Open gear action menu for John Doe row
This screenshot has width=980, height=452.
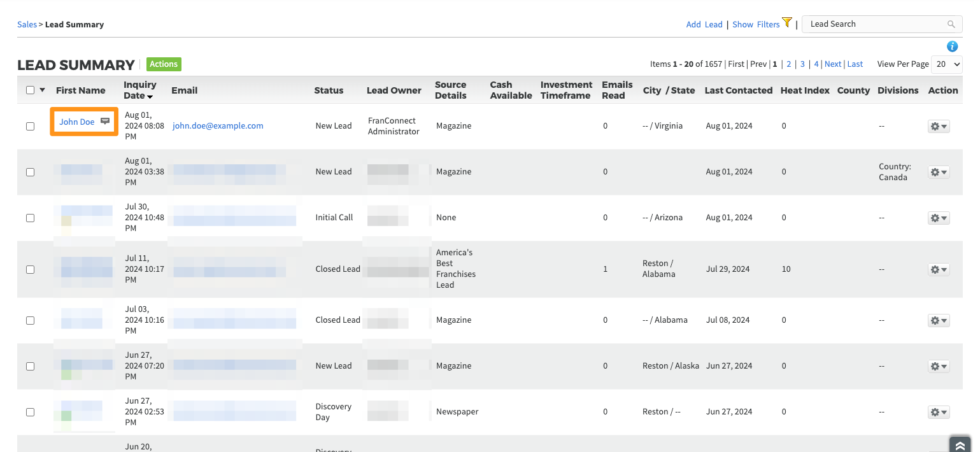tap(939, 126)
